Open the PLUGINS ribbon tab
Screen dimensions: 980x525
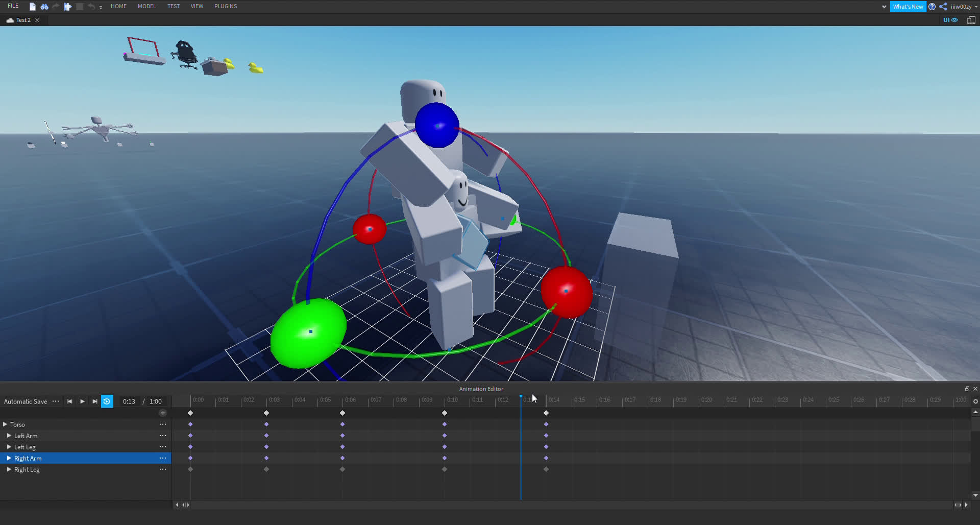[225, 6]
